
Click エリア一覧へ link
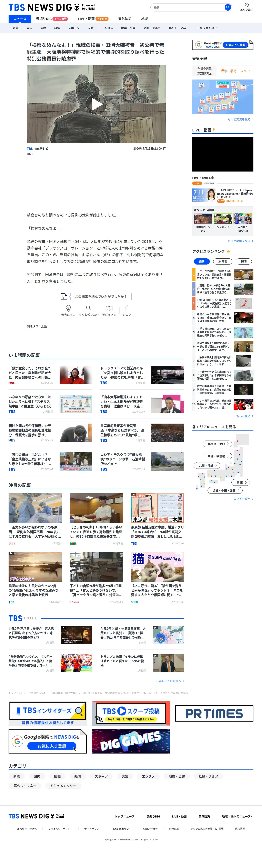[243, 499]
